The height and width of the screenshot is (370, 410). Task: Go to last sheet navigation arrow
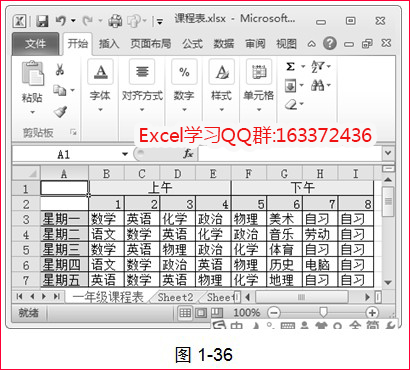57,296
